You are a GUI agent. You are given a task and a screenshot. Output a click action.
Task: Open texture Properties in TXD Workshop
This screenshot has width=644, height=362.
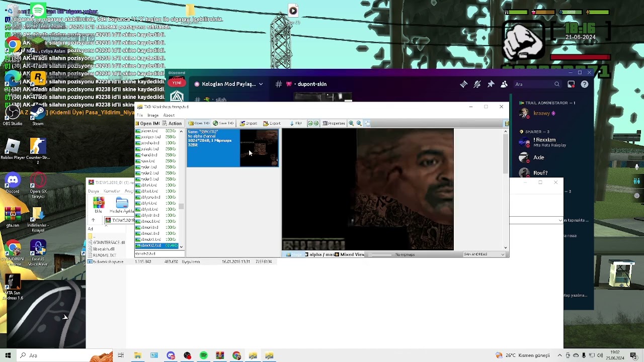pos(334,123)
